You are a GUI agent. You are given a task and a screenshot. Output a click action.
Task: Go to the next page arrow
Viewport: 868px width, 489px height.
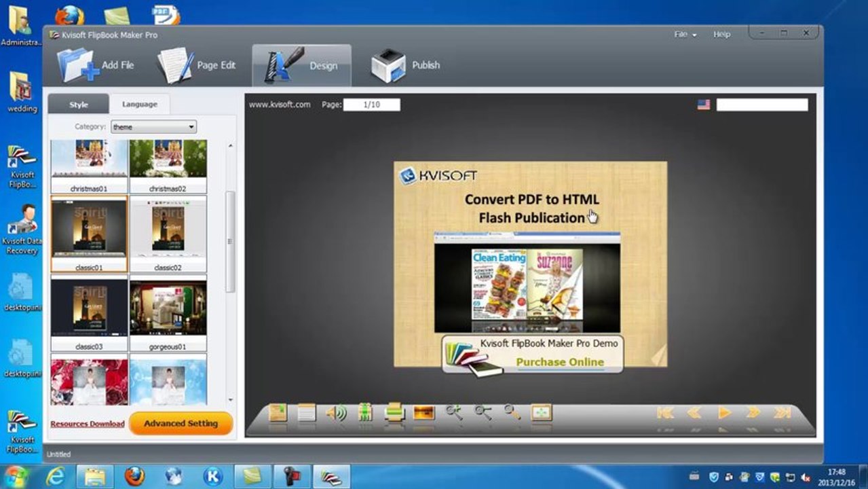pos(753,412)
